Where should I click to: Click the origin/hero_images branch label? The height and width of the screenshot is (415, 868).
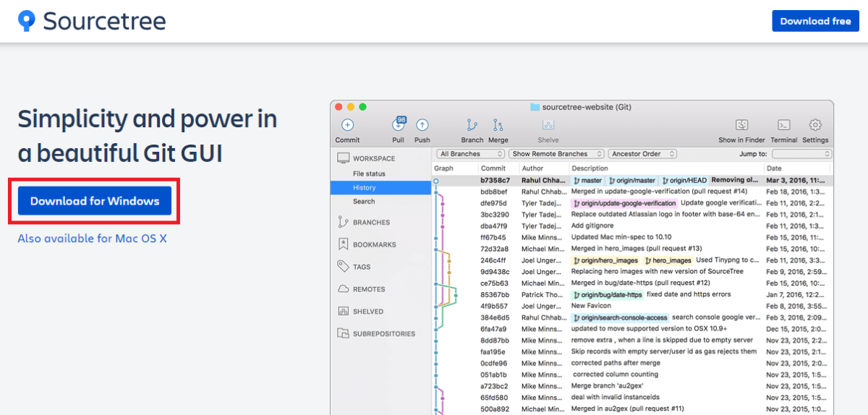[x=606, y=260]
